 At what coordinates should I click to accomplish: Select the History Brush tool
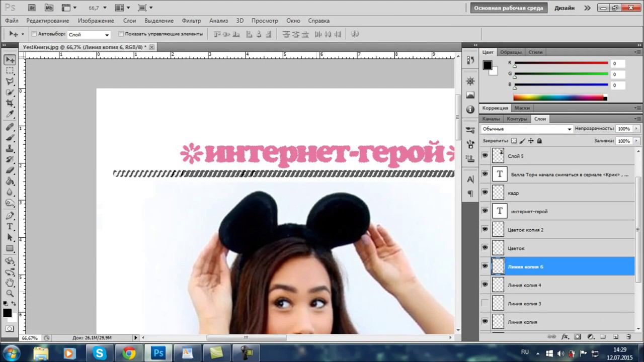point(10,159)
